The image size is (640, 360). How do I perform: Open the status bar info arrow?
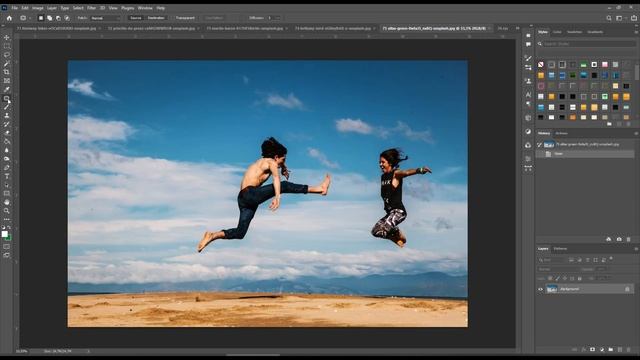(89, 351)
